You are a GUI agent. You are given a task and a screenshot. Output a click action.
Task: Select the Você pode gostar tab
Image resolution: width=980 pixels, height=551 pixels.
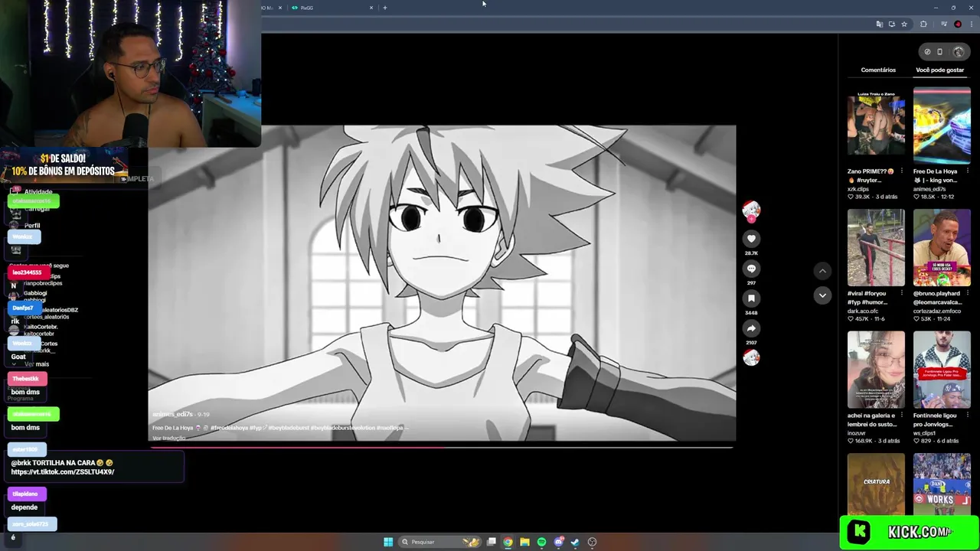939,70
